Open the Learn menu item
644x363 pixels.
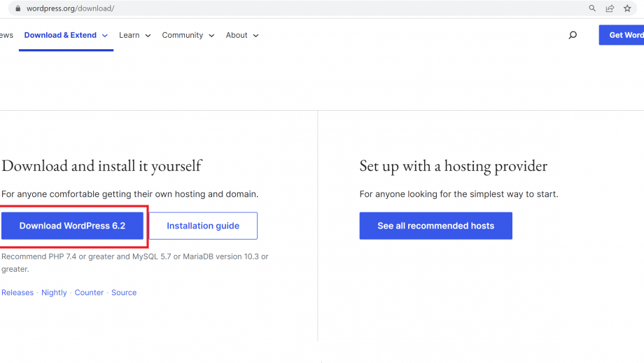point(129,35)
